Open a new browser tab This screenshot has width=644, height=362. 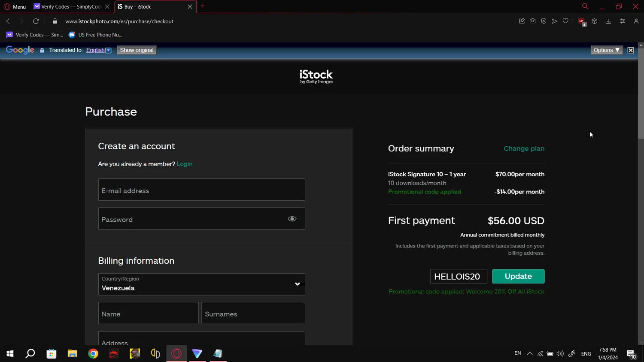point(203,6)
